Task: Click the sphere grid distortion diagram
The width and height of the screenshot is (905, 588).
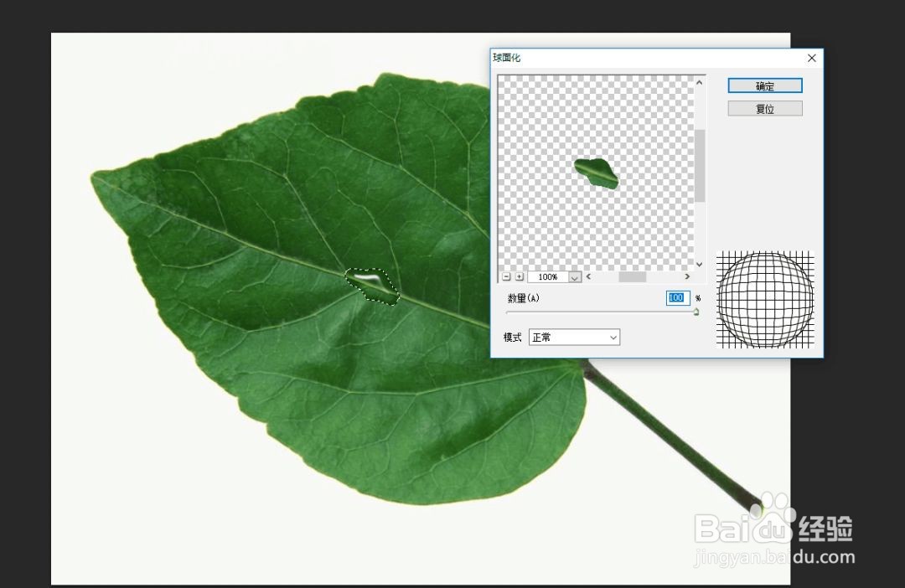Action: 765,299
